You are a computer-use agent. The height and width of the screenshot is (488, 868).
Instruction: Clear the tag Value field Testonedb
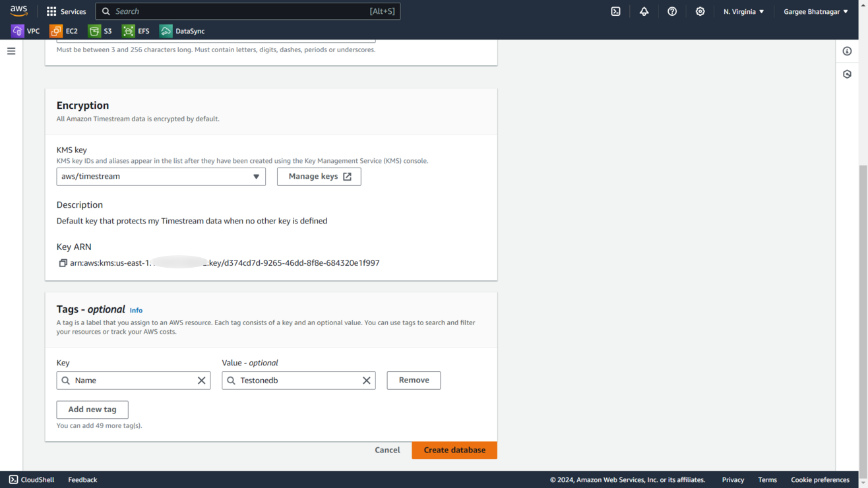(x=367, y=381)
